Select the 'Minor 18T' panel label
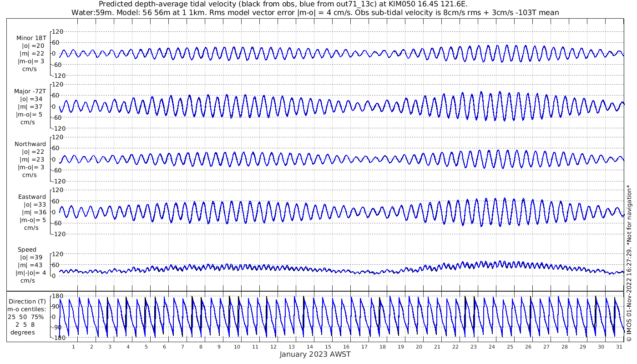Image resolution: width=637 pixels, height=364 pixels. point(31,38)
